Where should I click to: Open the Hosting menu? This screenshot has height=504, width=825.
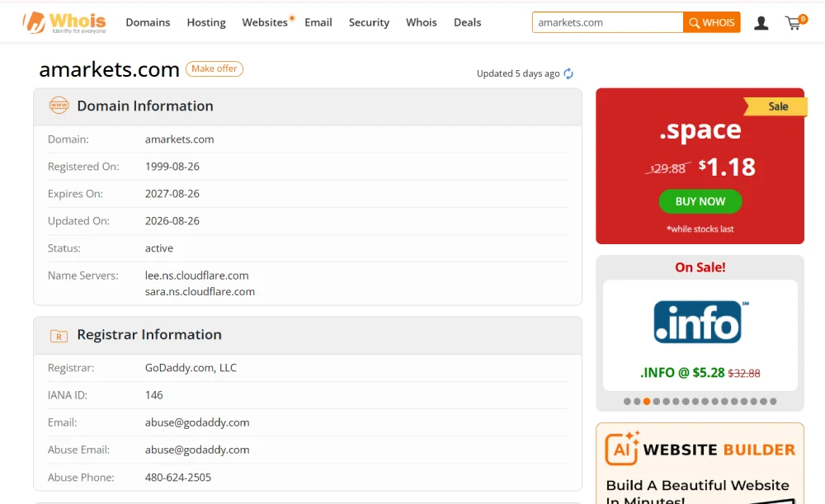pos(206,22)
